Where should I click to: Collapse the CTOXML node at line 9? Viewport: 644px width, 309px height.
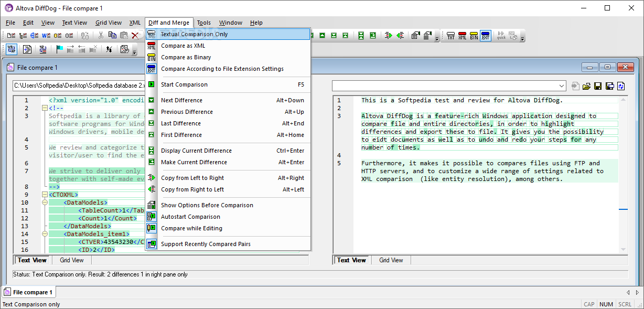45,195
